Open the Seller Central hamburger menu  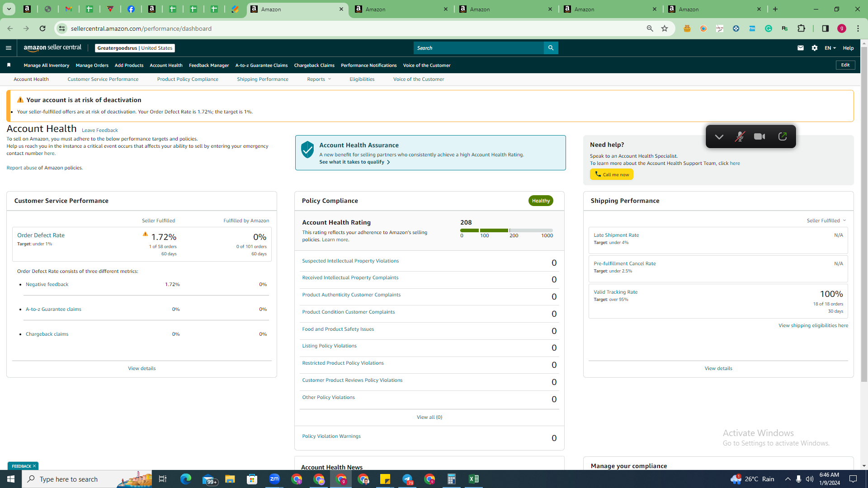(9, 48)
